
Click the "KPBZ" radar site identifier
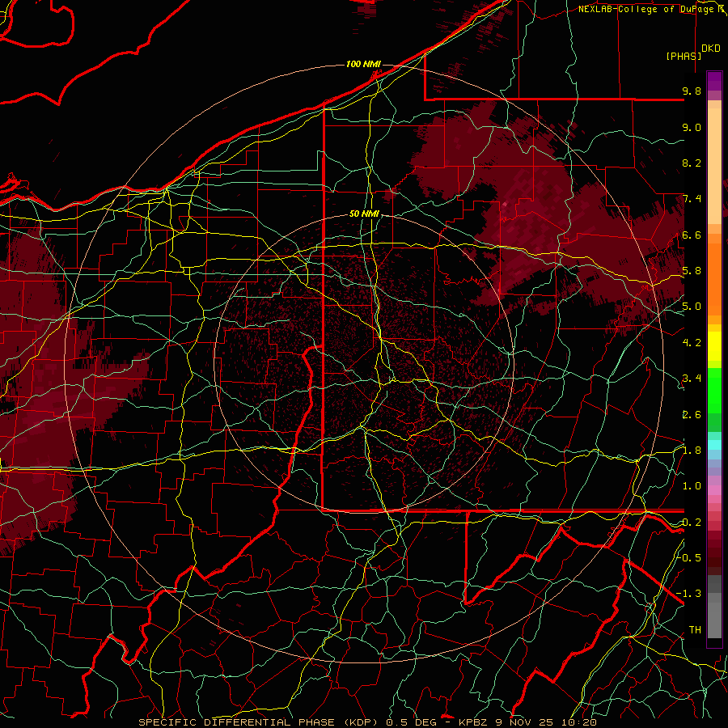474,722
